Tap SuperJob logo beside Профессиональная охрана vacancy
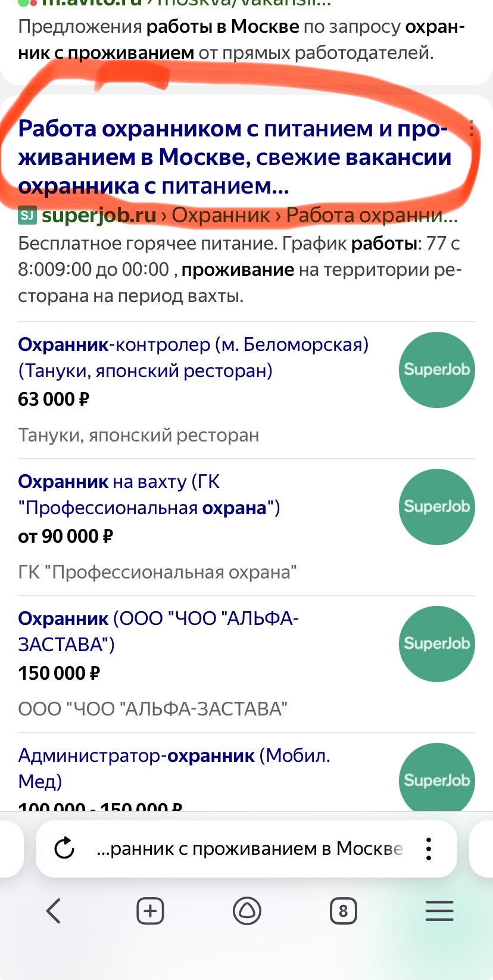The width and height of the screenshot is (493, 980). [x=436, y=507]
